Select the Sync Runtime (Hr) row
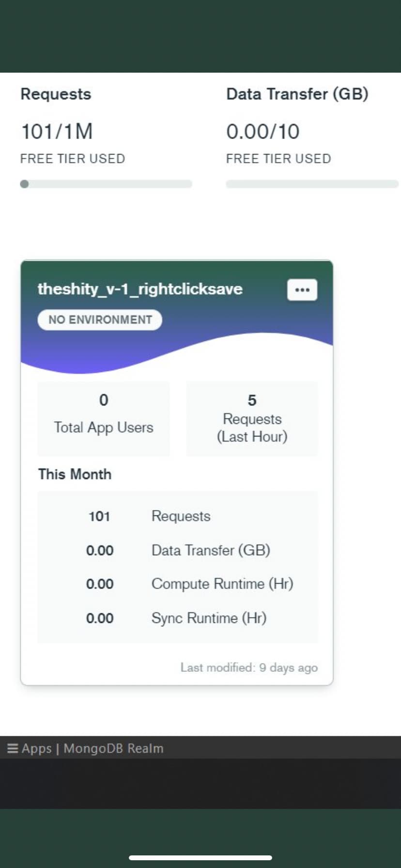This screenshot has width=401, height=868. coord(178,618)
